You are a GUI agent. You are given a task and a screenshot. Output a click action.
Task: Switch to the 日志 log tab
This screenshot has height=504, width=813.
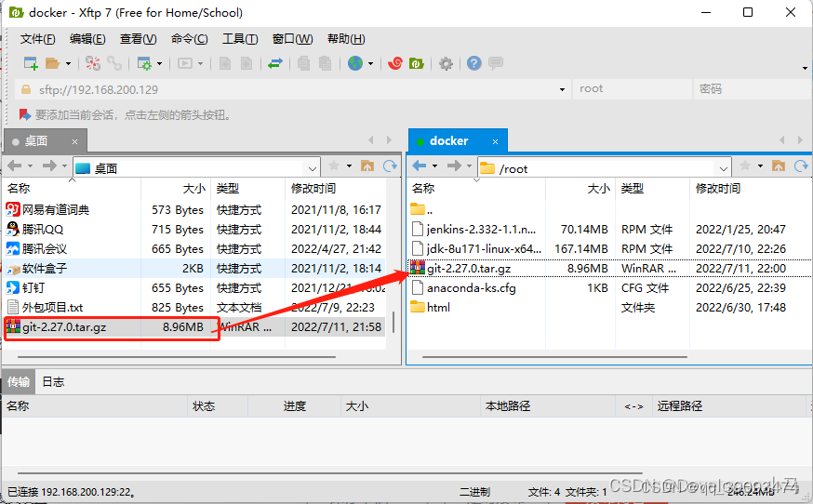pyautogui.click(x=53, y=382)
